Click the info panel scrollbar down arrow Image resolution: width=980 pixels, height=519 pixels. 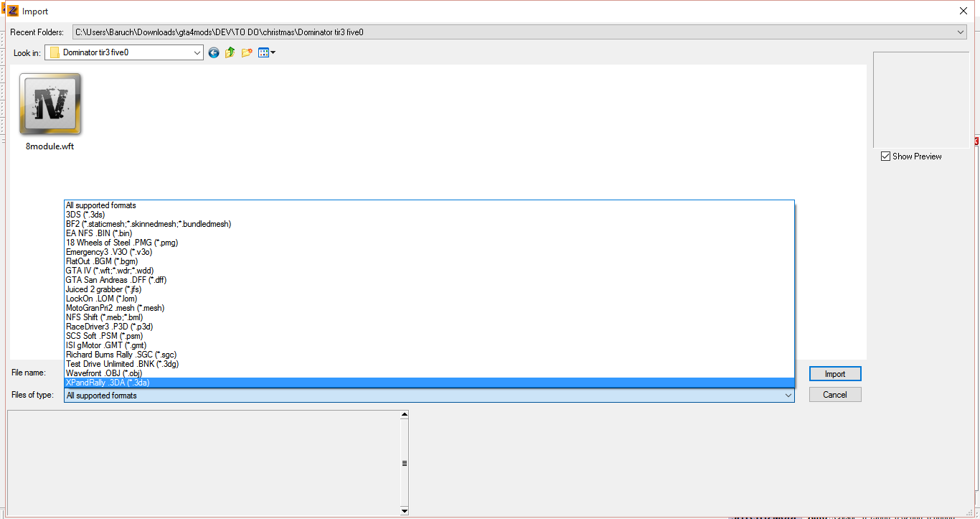pos(405,510)
